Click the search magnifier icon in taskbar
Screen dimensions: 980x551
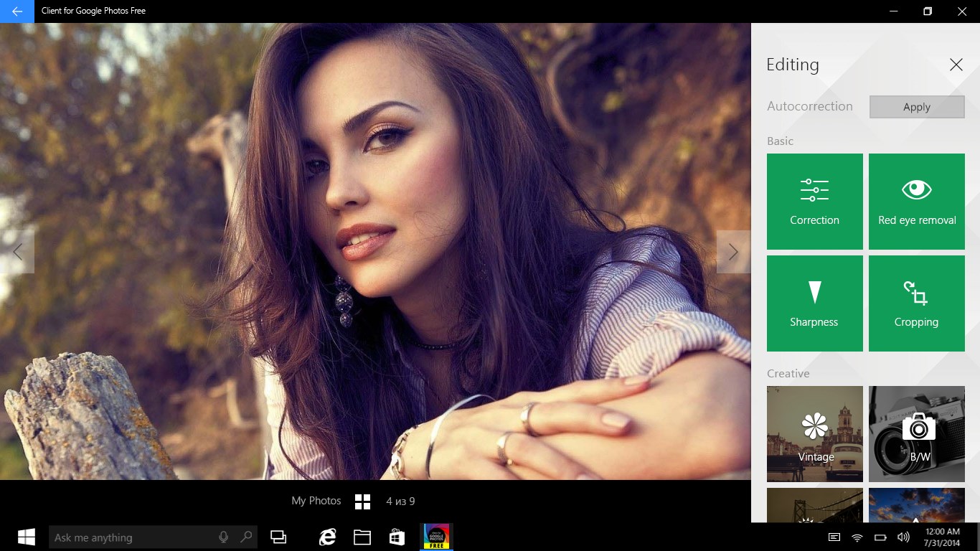[246, 537]
